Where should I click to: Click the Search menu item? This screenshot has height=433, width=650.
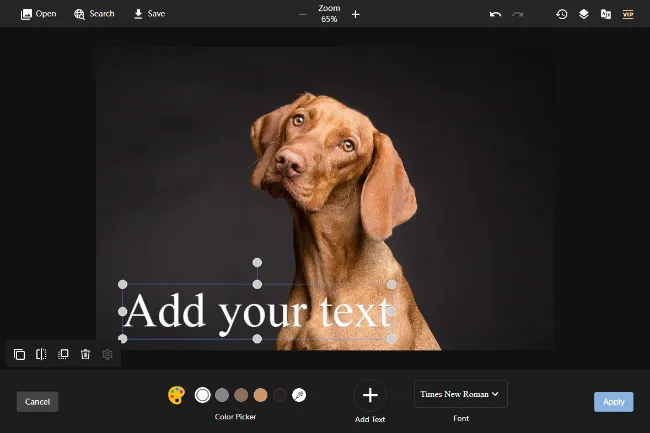pyautogui.click(x=94, y=14)
